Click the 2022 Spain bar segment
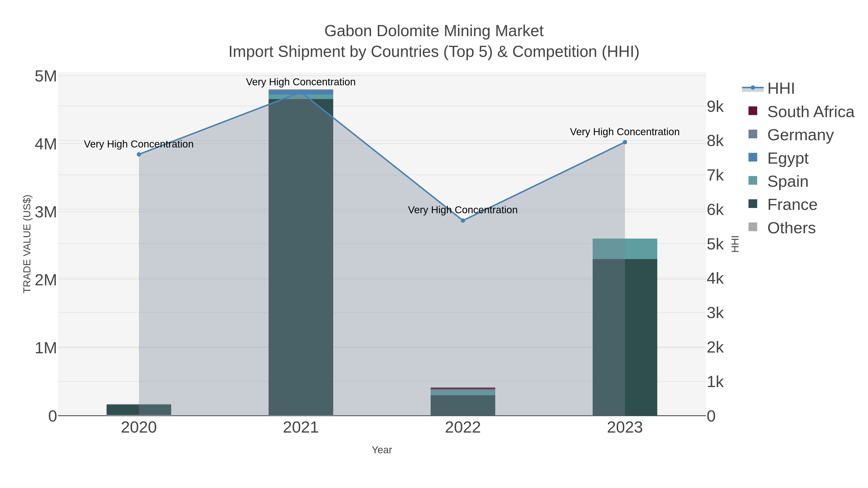Image resolution: width=868 pixels, height=488 pixels. [x=463, y=392]
